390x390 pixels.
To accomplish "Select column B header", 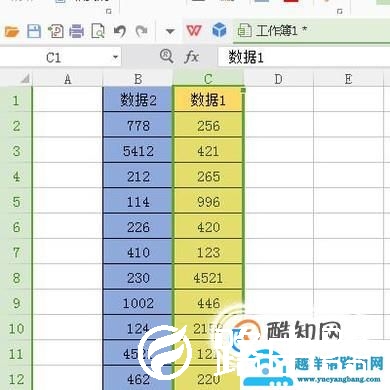I will point(138,79).
